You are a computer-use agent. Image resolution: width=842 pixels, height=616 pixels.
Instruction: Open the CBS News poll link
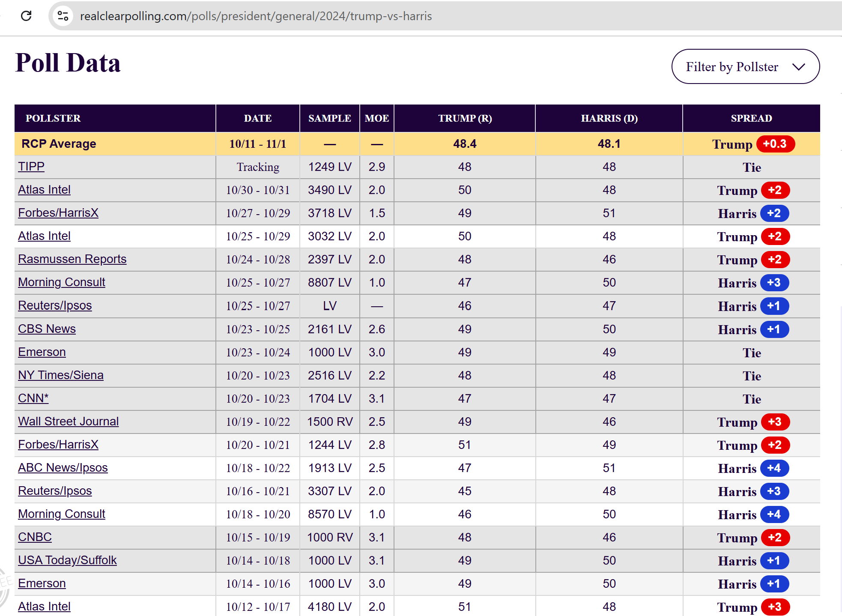[47, 329]
